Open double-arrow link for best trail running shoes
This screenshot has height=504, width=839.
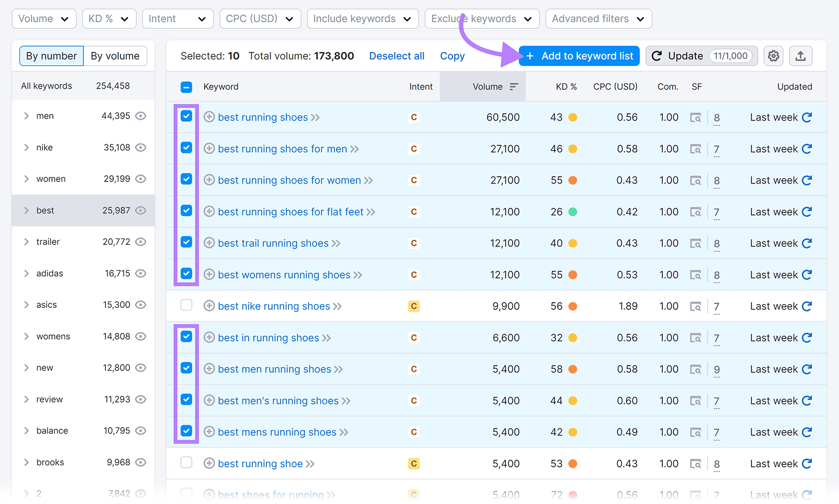(336, 243)
